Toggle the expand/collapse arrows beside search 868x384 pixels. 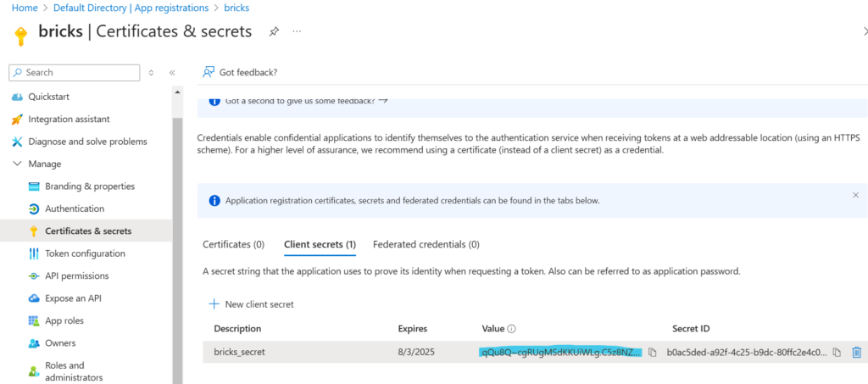[x=152, y=73]
